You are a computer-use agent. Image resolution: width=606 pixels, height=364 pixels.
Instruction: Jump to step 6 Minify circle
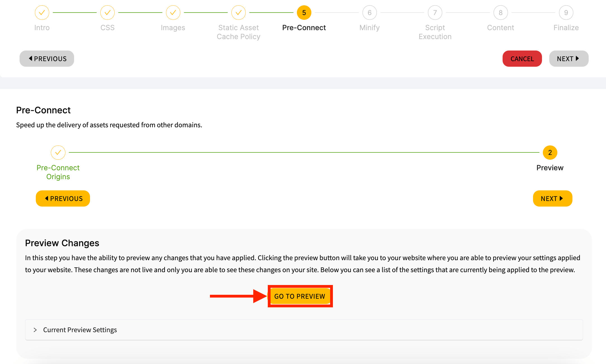370,13
